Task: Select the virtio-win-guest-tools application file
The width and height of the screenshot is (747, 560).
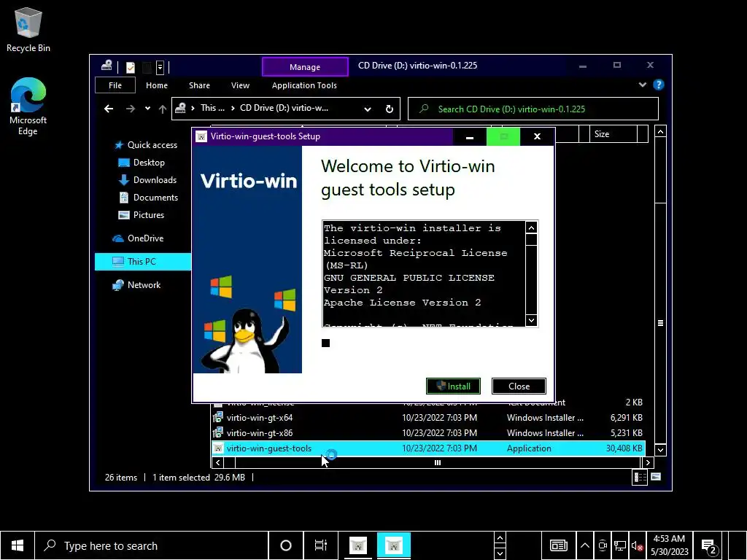Action: coord(427,448)
